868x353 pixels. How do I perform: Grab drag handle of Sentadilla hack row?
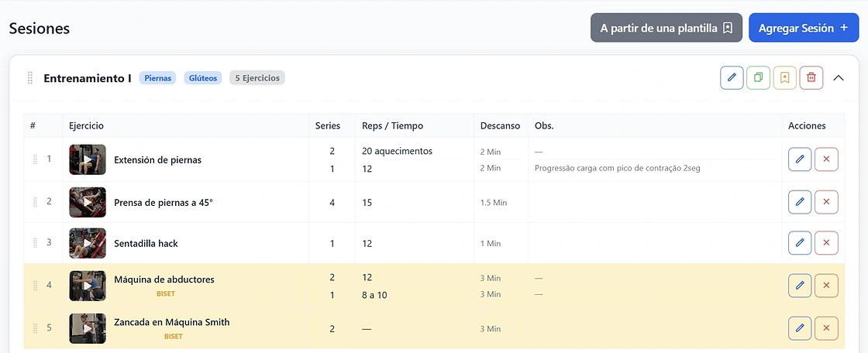click(x=36, y=243)
